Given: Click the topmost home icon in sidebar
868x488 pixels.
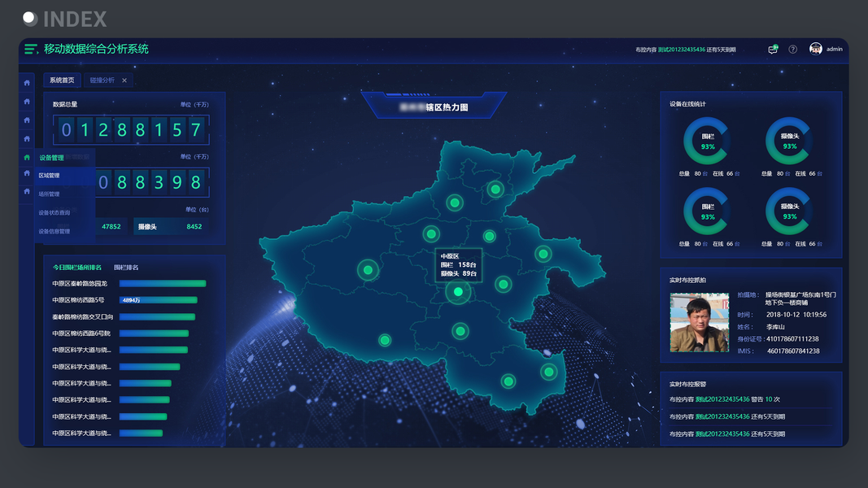Looking at the screenshot, I should pyautogui.click(x=27, y=82).
